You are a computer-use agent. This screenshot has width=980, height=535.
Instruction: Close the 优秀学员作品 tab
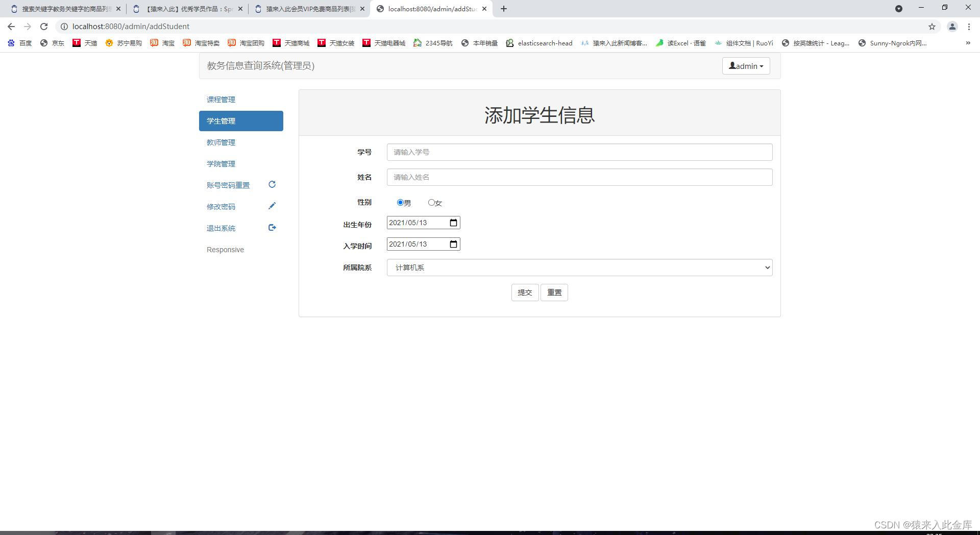[240, 9]
